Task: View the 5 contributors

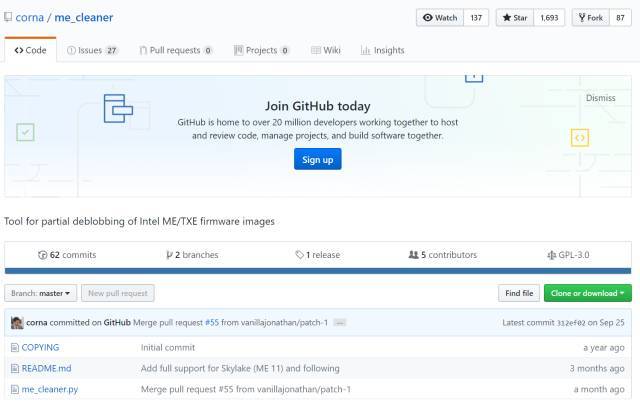Action: tap(442, 255)
